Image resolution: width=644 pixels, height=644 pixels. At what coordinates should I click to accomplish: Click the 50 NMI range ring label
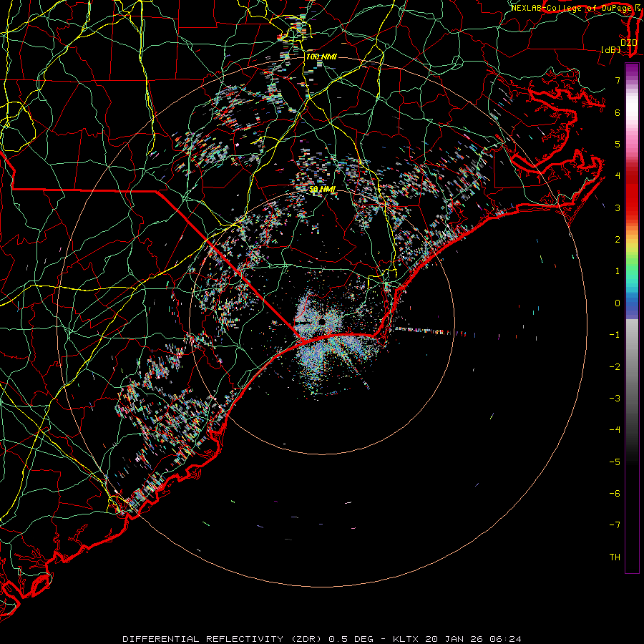(x=323, y=190)
